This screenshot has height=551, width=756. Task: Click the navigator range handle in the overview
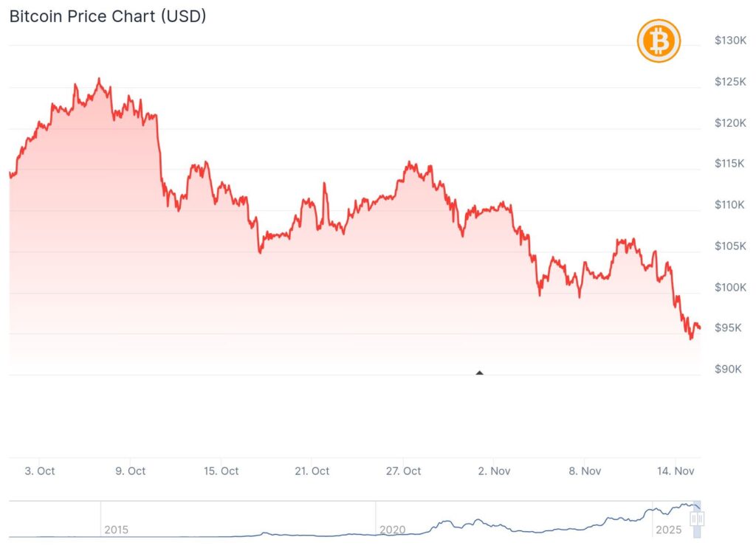click(696, 519)
